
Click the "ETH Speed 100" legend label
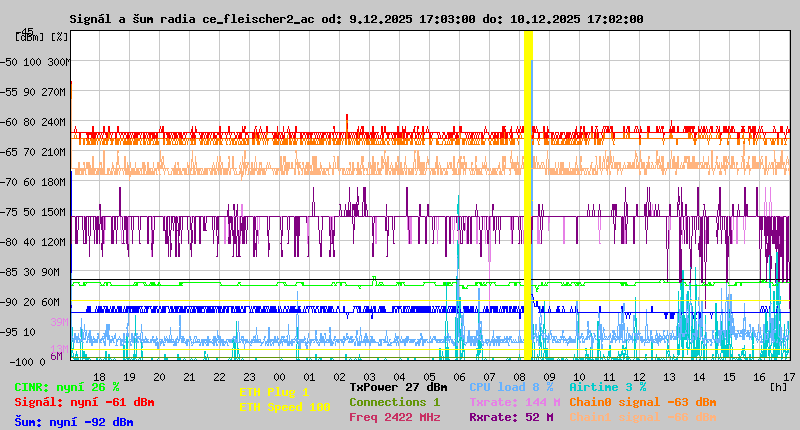click(x=285, y=408)
